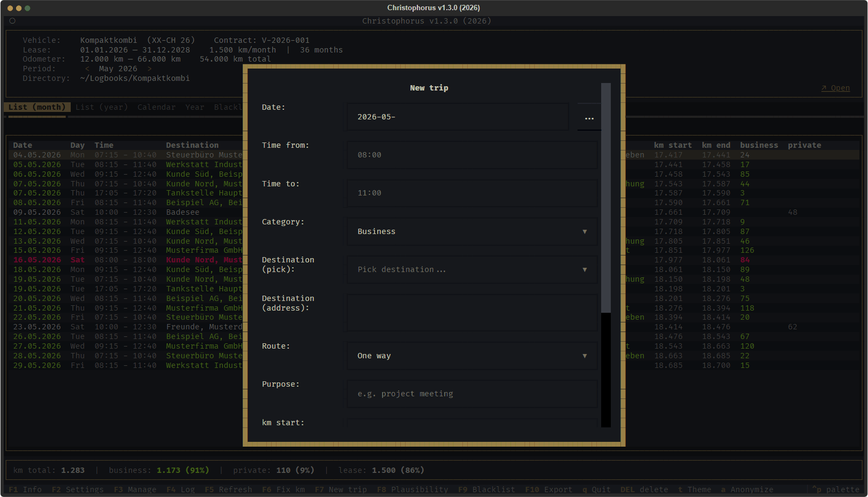
Task: Click DEL delete in the footer
Action: pyautogui.click(x=644, y=490)
